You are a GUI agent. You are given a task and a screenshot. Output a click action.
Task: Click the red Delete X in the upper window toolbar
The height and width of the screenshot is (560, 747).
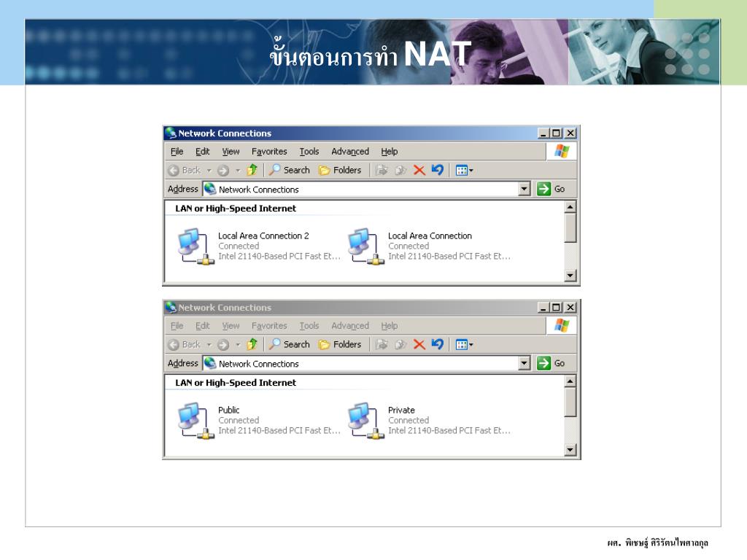click(x=419, y=170)
